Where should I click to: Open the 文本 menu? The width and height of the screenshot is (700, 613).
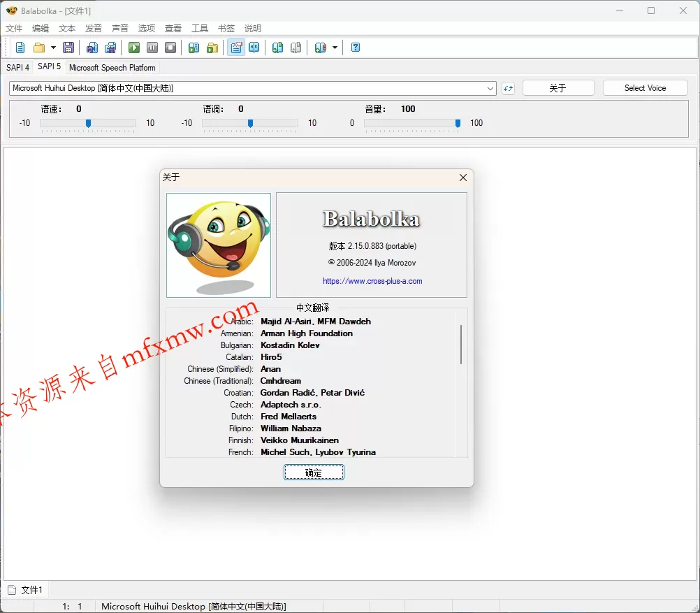click(67, 29)
